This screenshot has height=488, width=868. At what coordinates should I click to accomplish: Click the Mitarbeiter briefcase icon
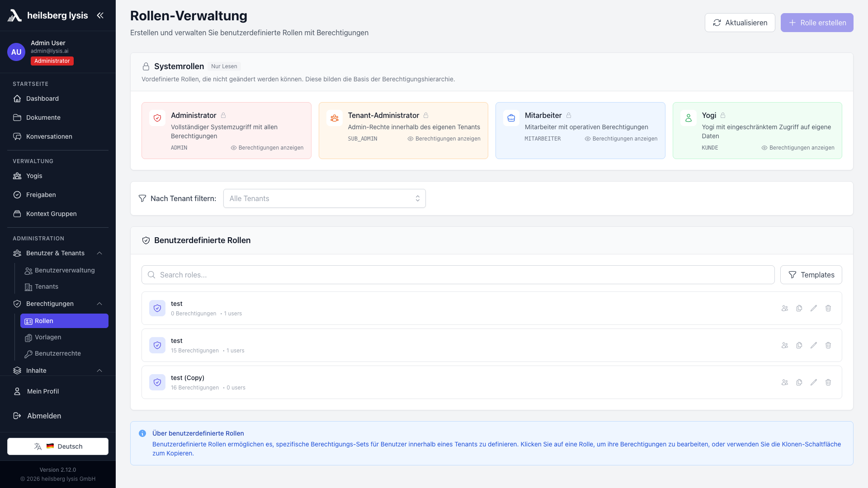(x=511, y=118)
